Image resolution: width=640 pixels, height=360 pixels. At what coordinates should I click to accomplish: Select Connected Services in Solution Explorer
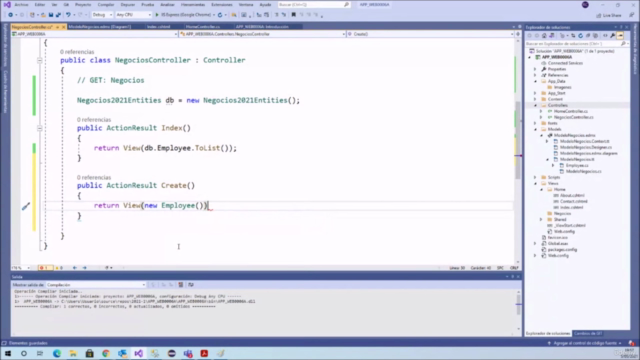(565, 63)
